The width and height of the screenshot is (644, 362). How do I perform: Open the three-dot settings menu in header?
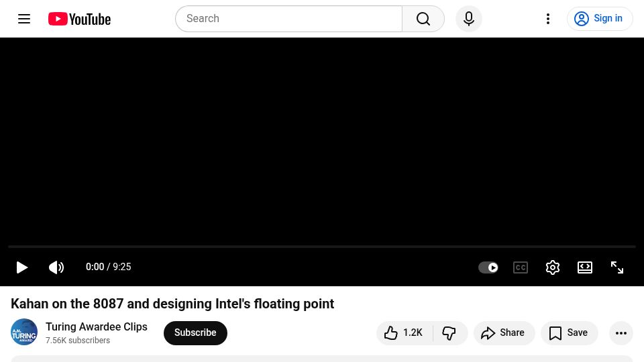pyautogui.click(x=548, y=19)
